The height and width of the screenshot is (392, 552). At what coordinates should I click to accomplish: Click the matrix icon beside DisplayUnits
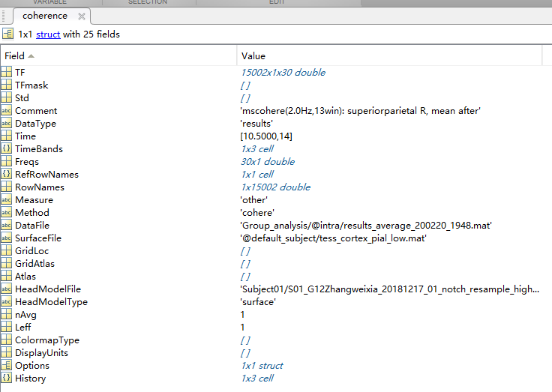pos(6,352)
